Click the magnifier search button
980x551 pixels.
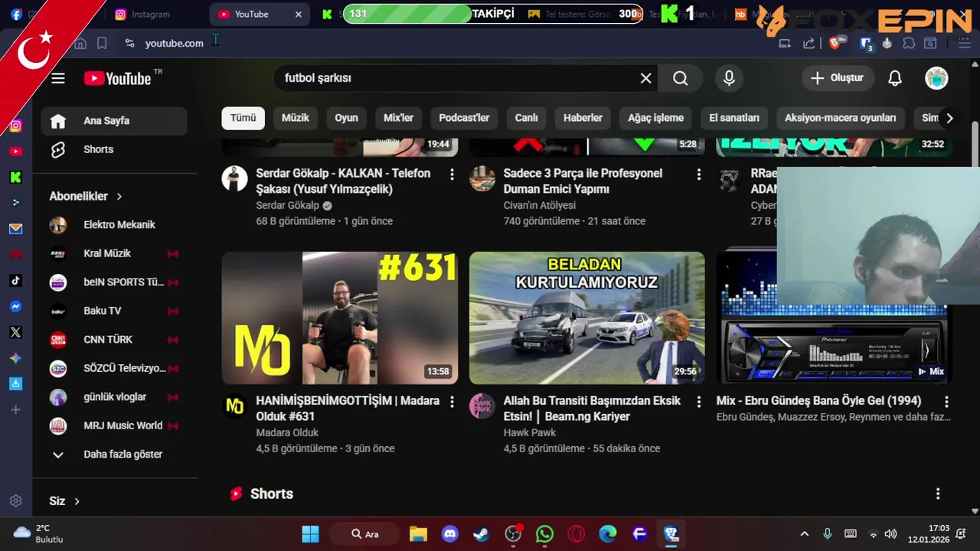(x=681, y=78)
